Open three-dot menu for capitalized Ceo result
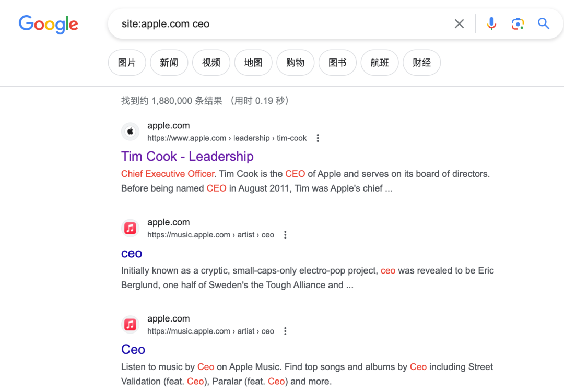Viewport: 564px width, 392px height. pos(285,331)
